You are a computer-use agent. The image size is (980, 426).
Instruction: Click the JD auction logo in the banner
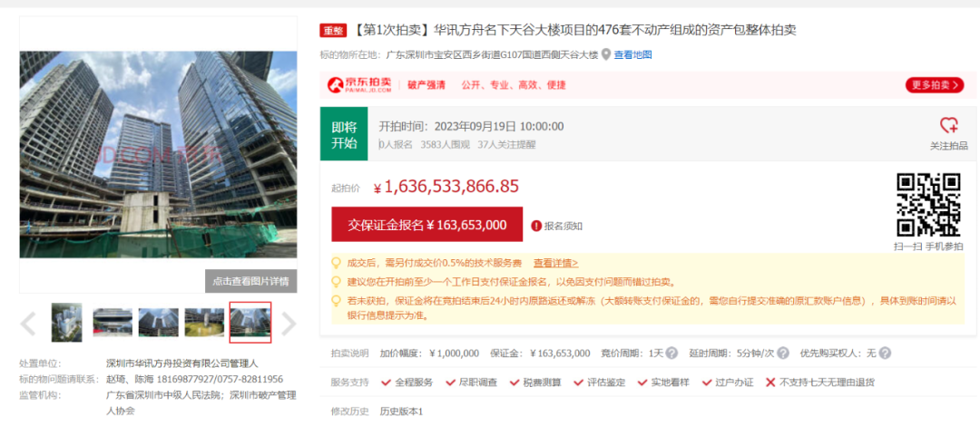click(359, 85)
